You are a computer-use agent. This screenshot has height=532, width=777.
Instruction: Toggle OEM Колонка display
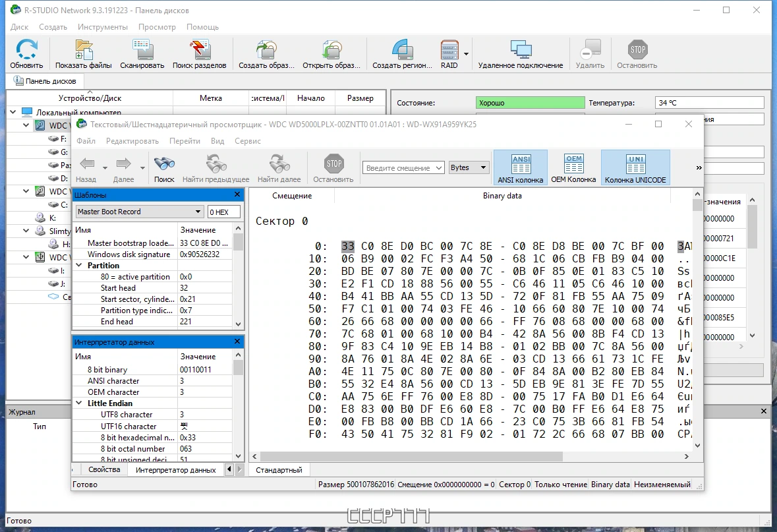573,167
